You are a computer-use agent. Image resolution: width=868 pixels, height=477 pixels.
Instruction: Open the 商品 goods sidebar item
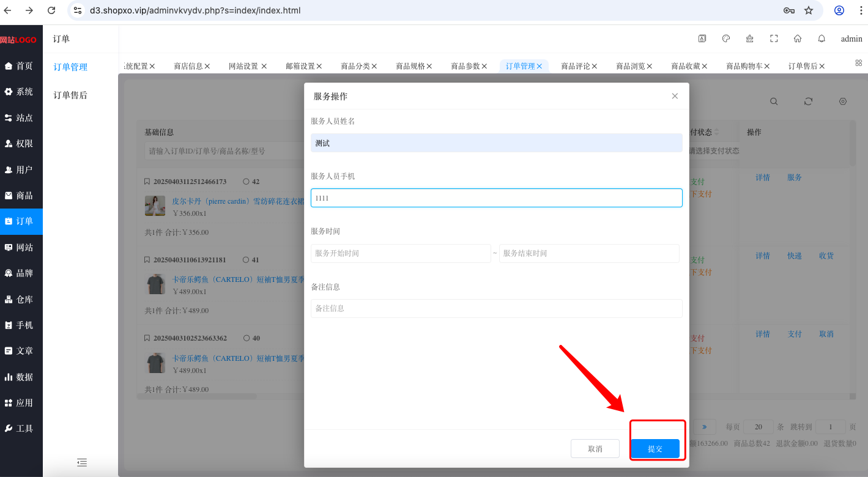[21, 196]
